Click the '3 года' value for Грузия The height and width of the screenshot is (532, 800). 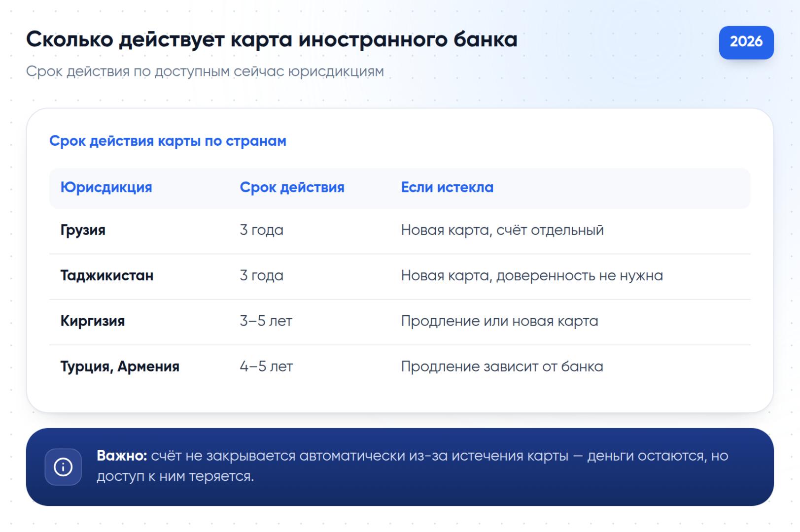tap(262, 231)
